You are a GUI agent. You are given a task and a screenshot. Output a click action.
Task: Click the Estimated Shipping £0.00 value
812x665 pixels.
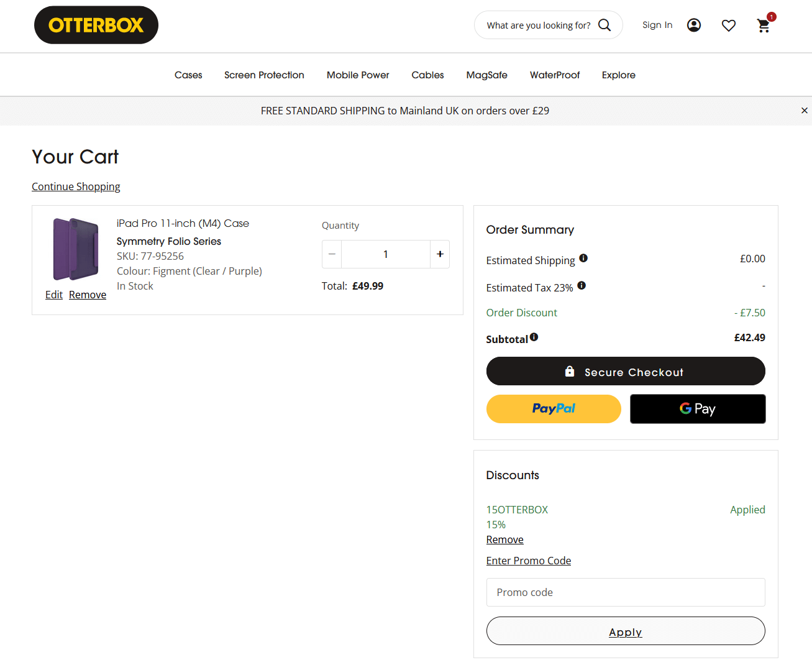pos(752,259)
